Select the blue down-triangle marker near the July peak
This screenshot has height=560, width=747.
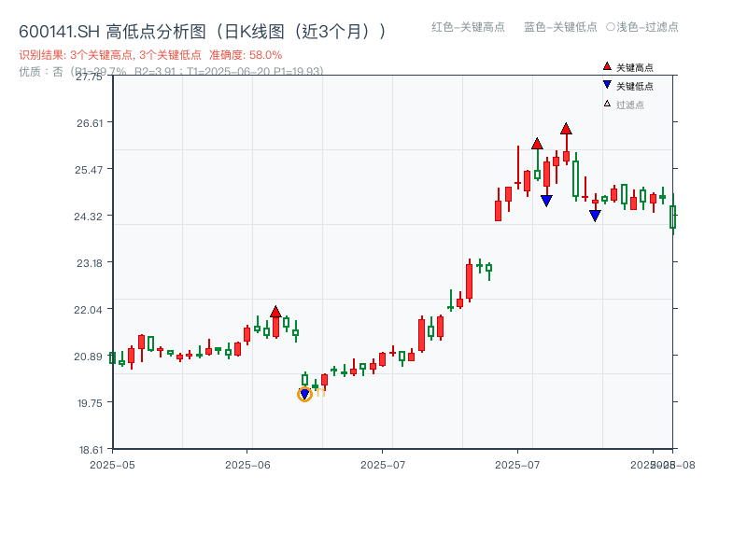coord(546,201)
